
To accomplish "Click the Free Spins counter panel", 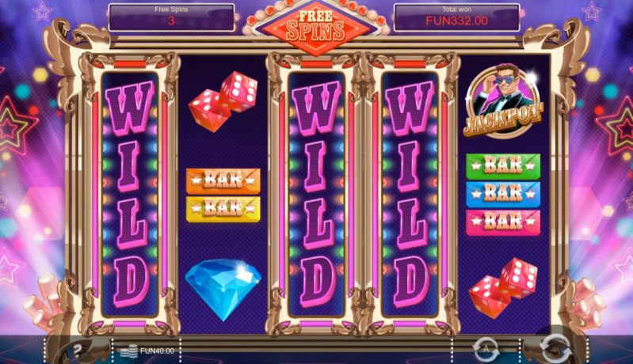I will point(171,17).
